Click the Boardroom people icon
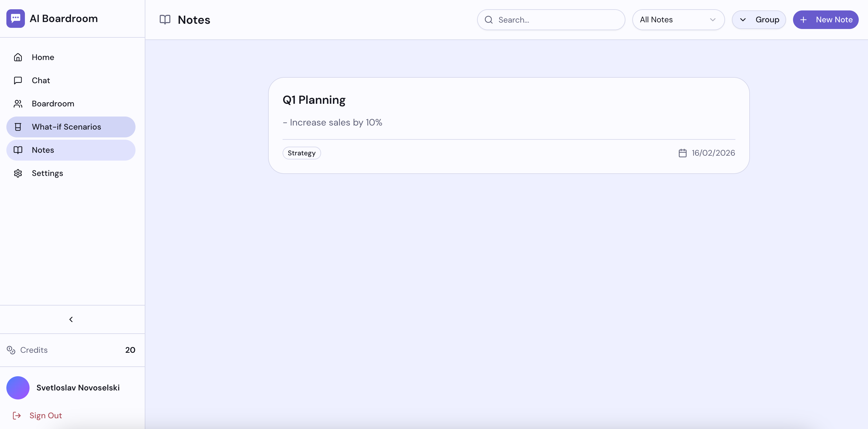Image resolution: width=868 pixels, height=429 pixels. [x=18, y=103]
